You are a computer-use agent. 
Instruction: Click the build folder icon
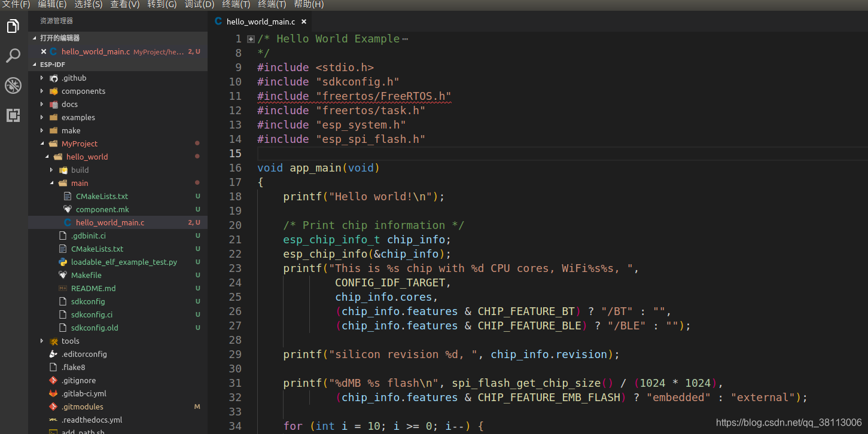click(63, 170)
